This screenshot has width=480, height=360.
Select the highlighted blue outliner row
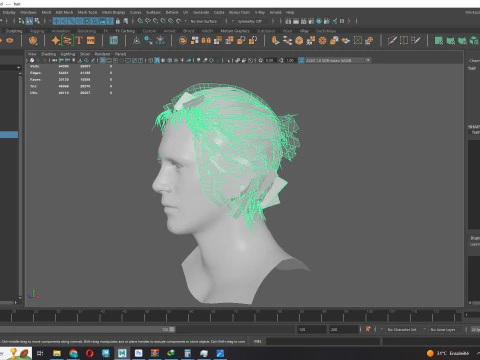point(9,135)
